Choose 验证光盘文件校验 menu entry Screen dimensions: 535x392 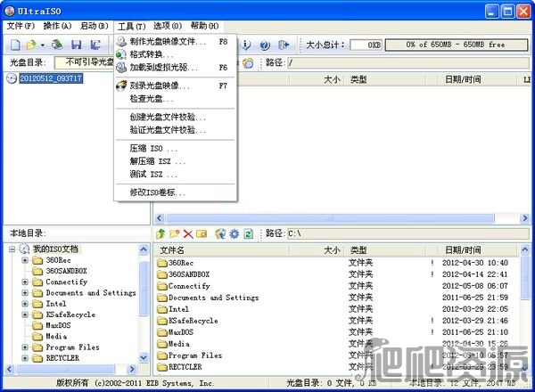pos(176,130)
